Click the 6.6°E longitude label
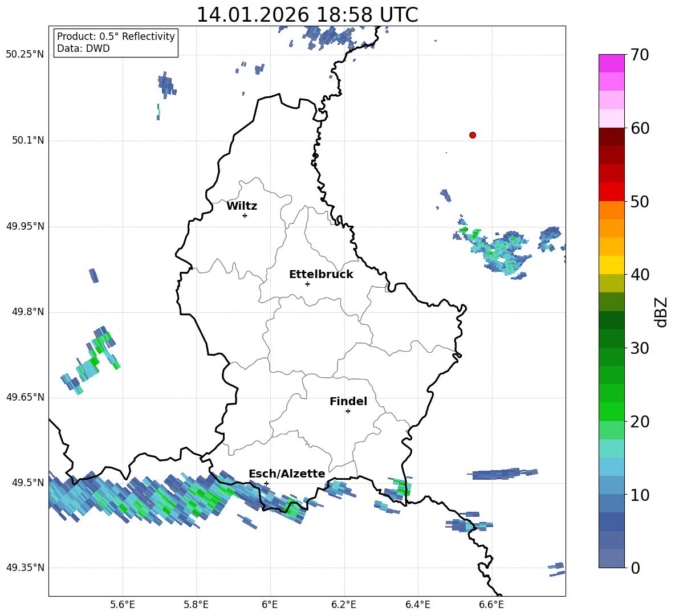Viewport: 675px width, 616px height. click(x=491, y=605)
